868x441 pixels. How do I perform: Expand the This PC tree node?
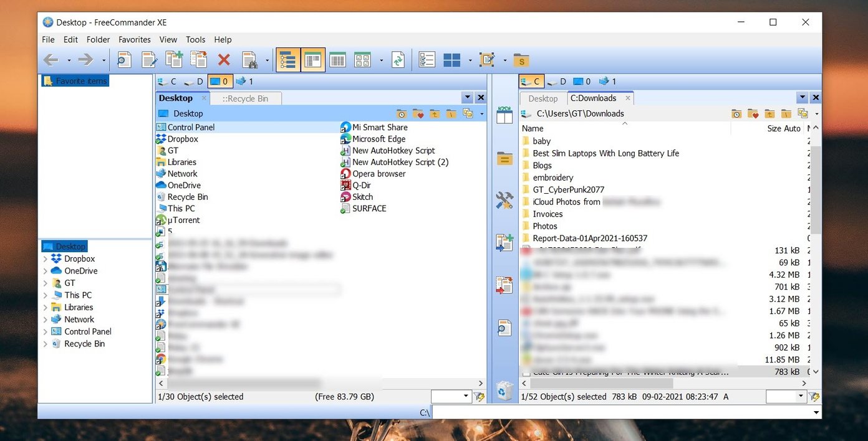45,295
